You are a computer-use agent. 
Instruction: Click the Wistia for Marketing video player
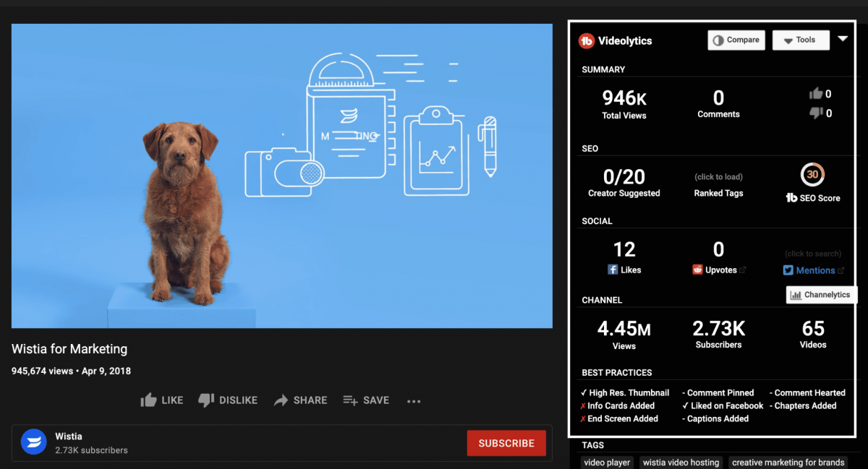[282, 176]
